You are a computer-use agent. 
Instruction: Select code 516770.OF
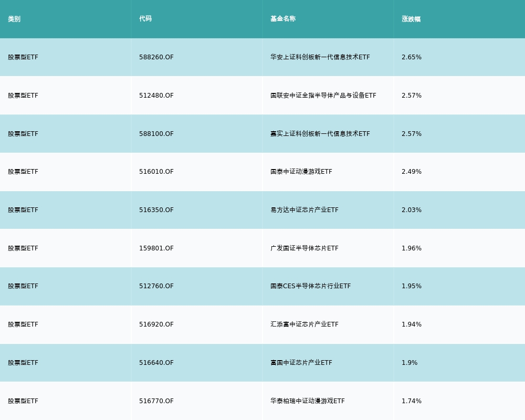coord(156,401)
